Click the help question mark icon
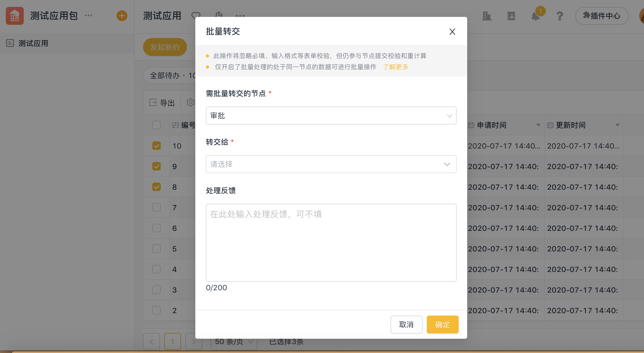Screen dimensions: 644x353 click(x=560, y=16)
